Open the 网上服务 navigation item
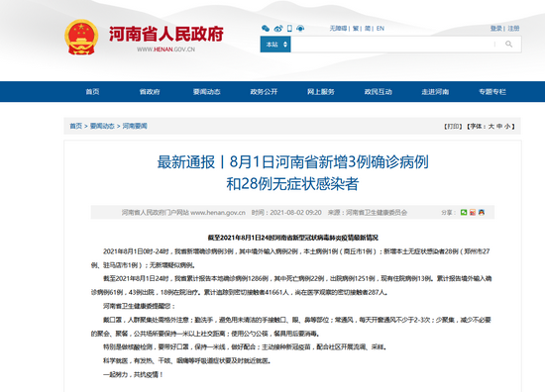The height and width of the screenshot is (392, 545). click(321, 92)
